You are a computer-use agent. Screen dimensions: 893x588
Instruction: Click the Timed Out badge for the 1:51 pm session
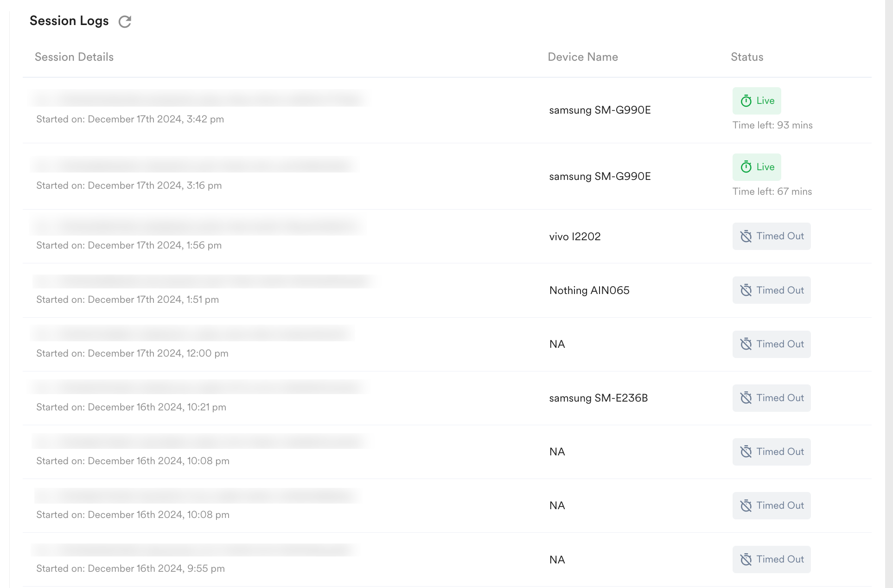(x=772, y=290)
